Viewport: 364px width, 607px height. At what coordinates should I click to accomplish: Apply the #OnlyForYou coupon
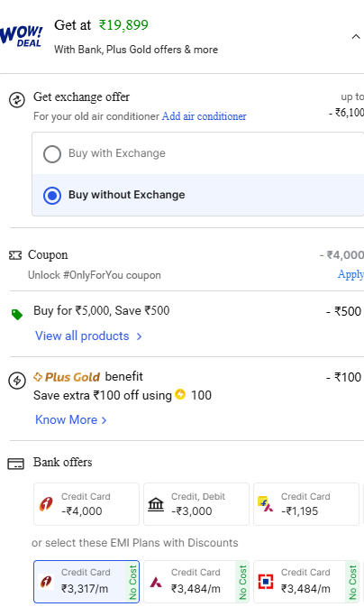[x=350, y=274]
